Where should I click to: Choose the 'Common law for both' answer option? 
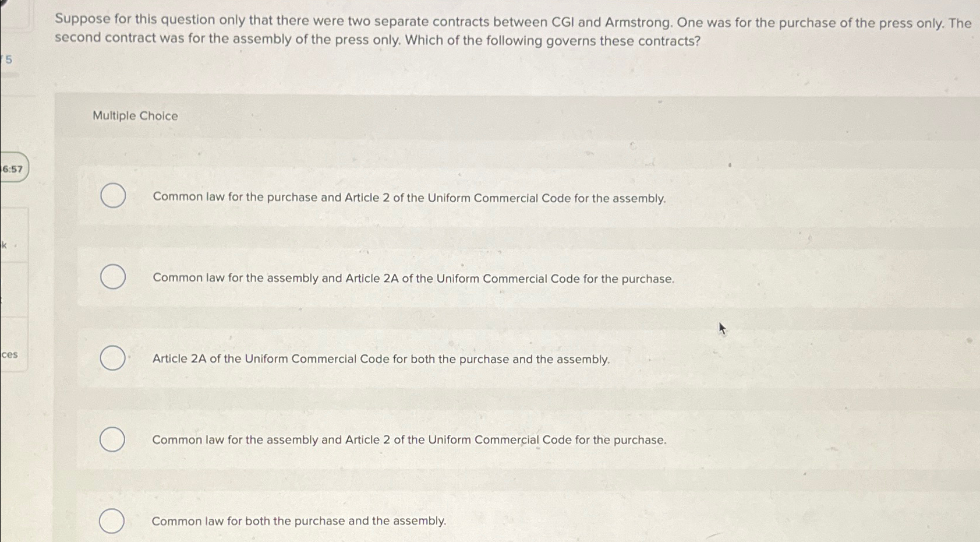[113, 520]
